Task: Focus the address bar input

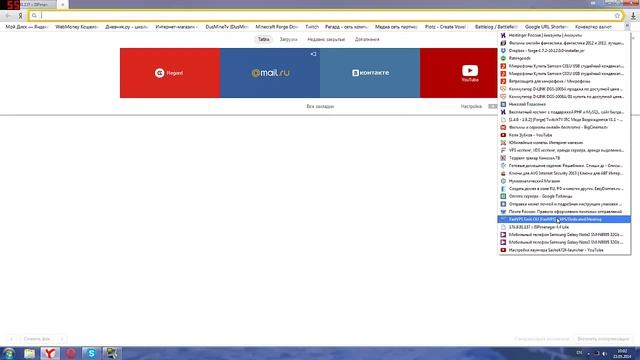Action: click(324, 16)
